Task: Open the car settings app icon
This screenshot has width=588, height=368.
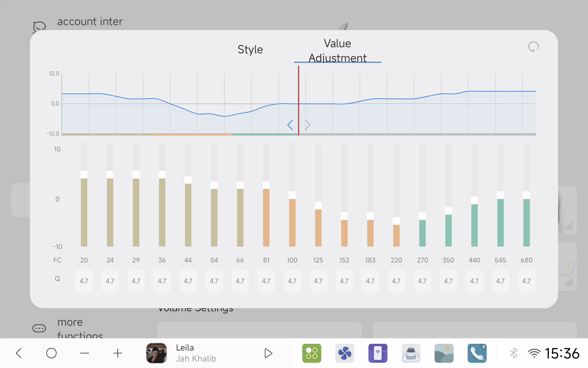Action: (x=411, y=353)
